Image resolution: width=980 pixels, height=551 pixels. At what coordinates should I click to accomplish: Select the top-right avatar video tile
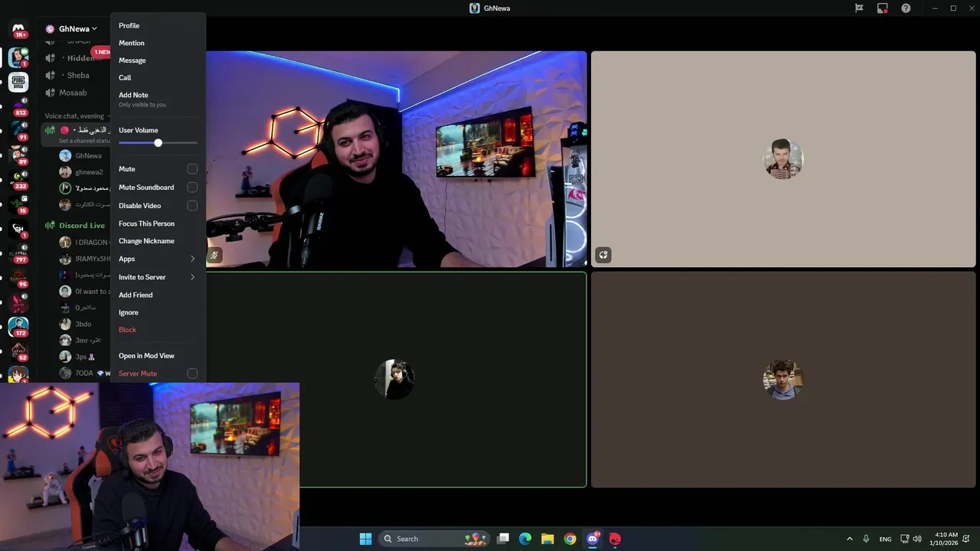point(783,159)
